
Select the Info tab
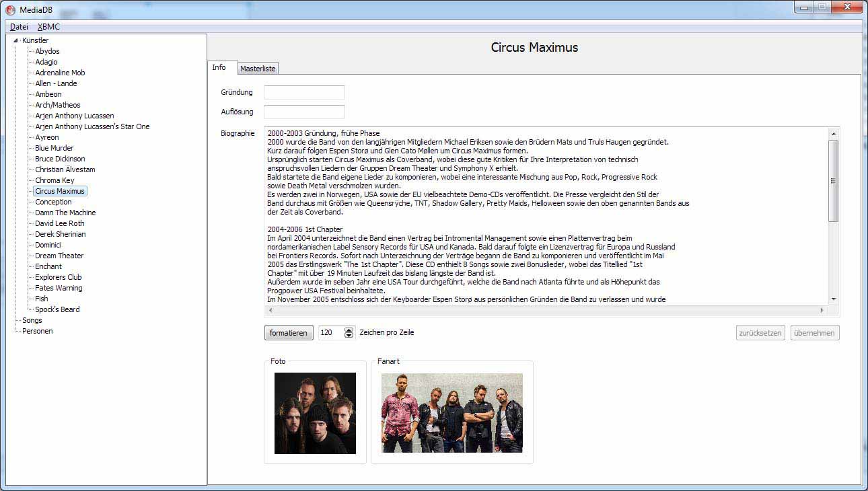click(219, 67)
